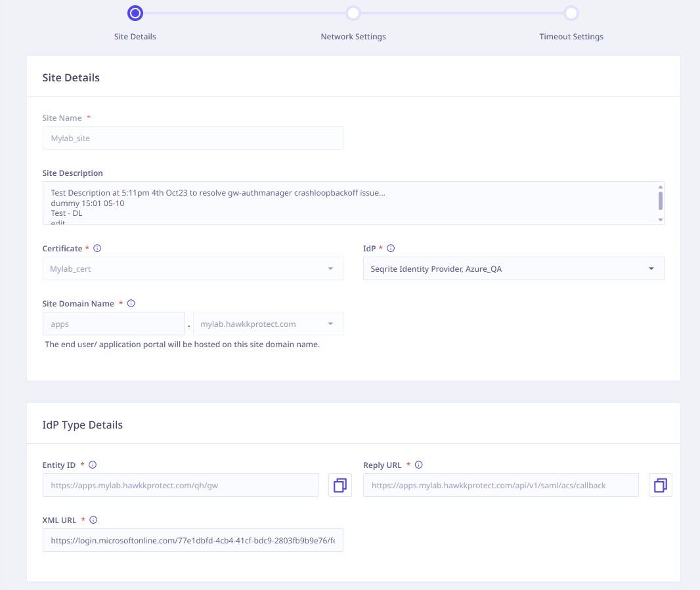Open the mylab.hawkkprotect.com domain dropdown
This screenshot has width=700, height=590.
click(x=268, y=324)
